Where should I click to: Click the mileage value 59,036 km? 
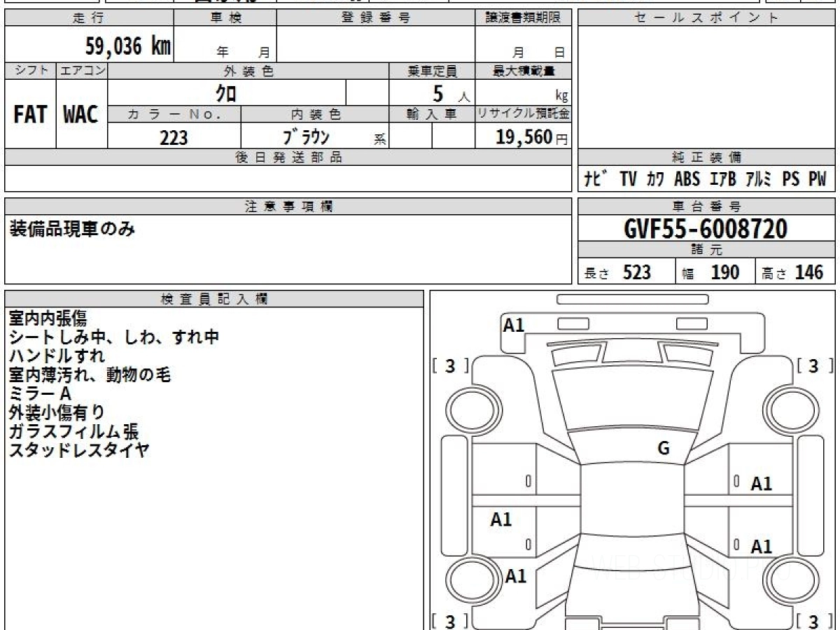click(x=128, y=46)
